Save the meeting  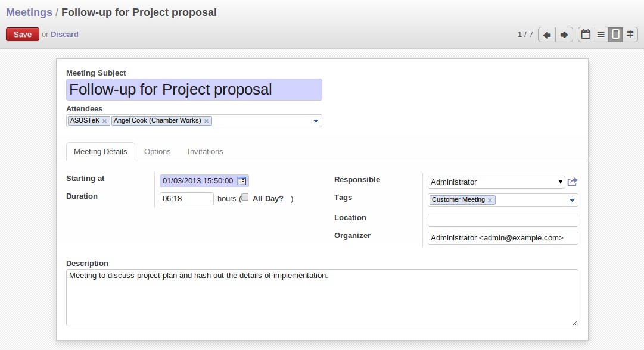coord(23,35)
